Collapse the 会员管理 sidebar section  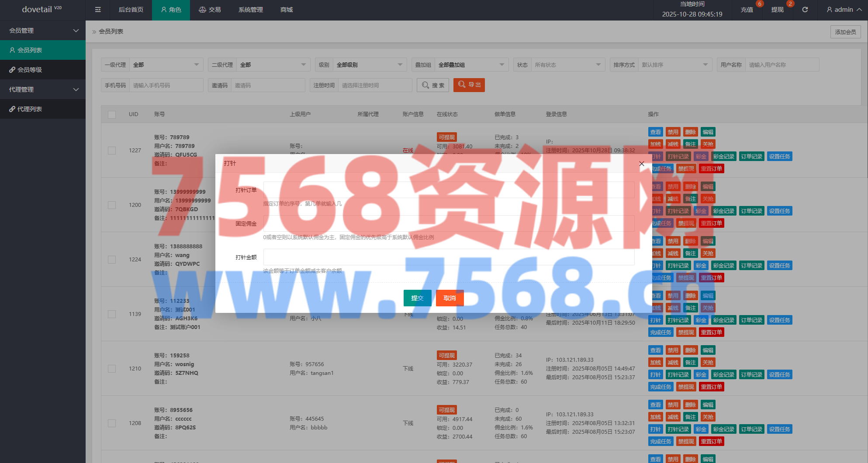click(43, 31)
